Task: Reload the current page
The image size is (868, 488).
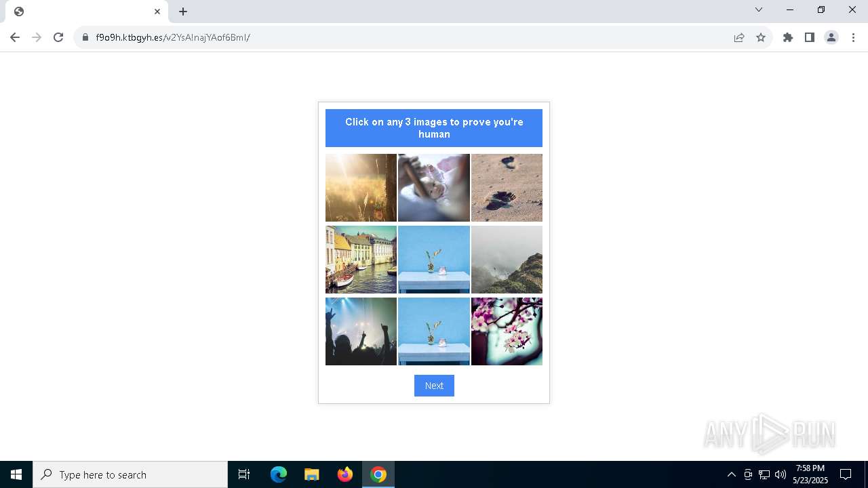Action: (x=58, y=37)
